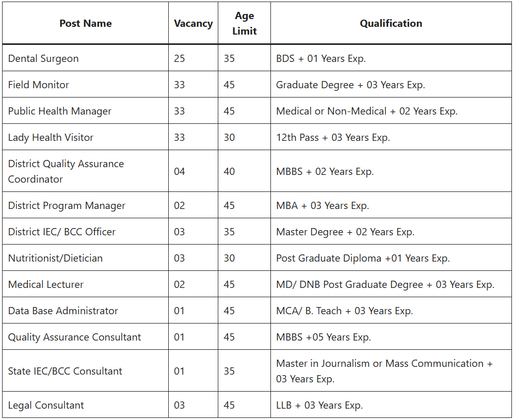
Task: Click District Quality Assurance Coordinator cell
Action: pyautogui.click(x=66, y=171)
